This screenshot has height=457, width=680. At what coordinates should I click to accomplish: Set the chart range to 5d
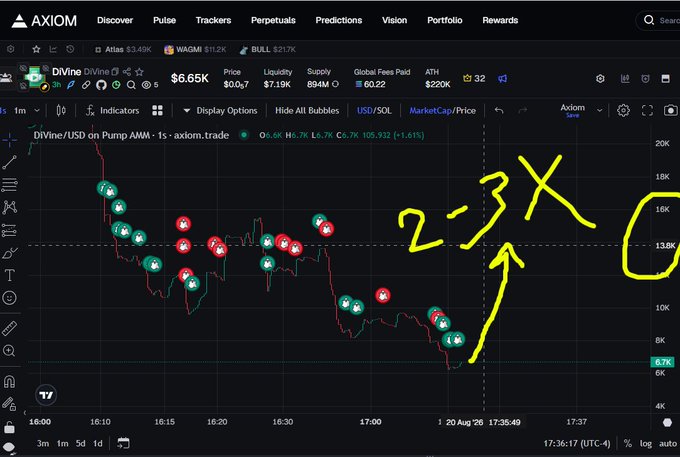point(81,444)
